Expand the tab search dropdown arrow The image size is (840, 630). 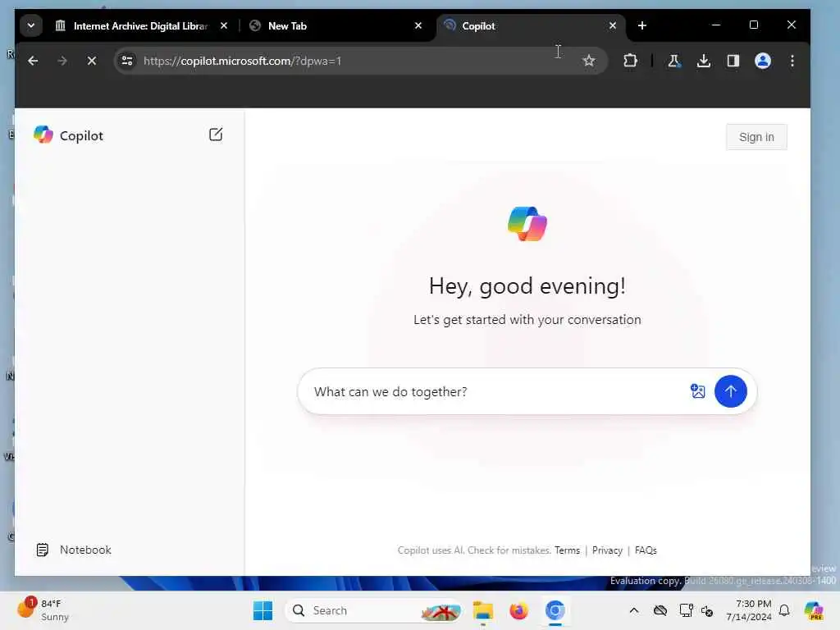(x=31, y=25)
